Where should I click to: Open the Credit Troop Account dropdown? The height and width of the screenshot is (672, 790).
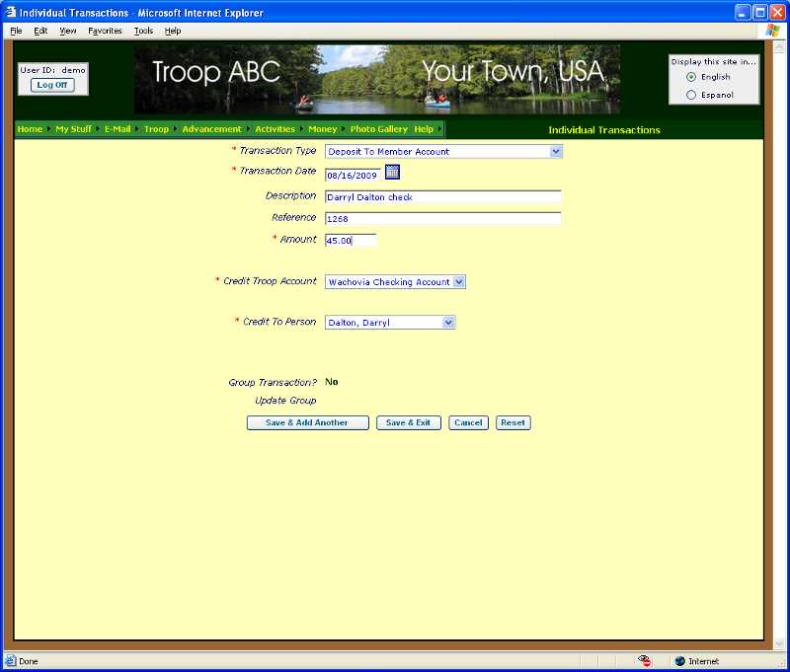pos(396,282)
